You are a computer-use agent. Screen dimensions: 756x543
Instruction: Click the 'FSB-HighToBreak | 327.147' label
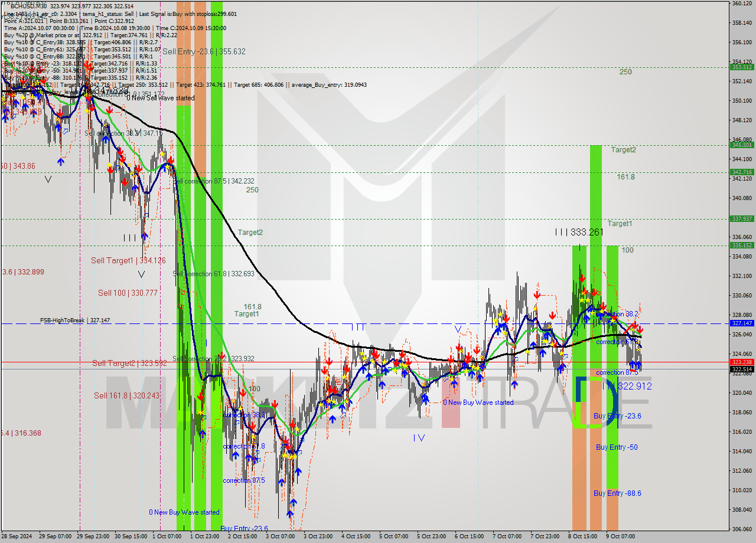coord(74,320)
